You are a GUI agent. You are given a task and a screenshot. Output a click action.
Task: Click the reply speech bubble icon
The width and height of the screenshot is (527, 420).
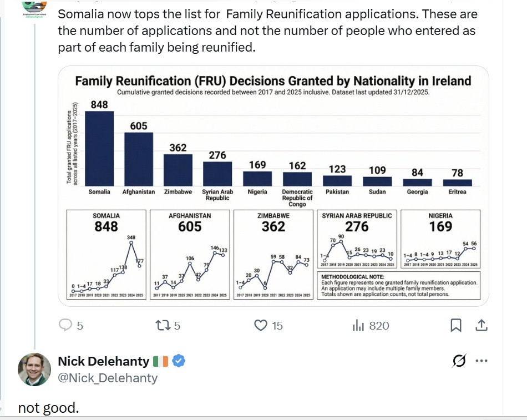tap(66, 325)
